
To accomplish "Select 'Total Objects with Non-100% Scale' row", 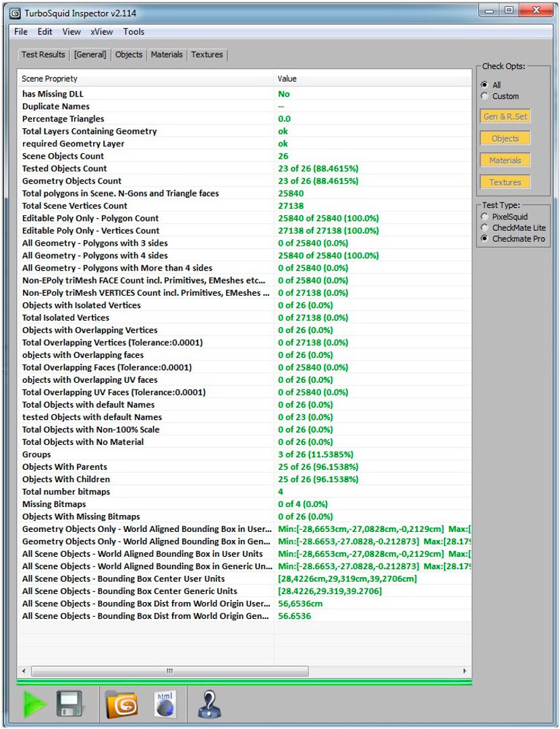I will tap(244, 429).
